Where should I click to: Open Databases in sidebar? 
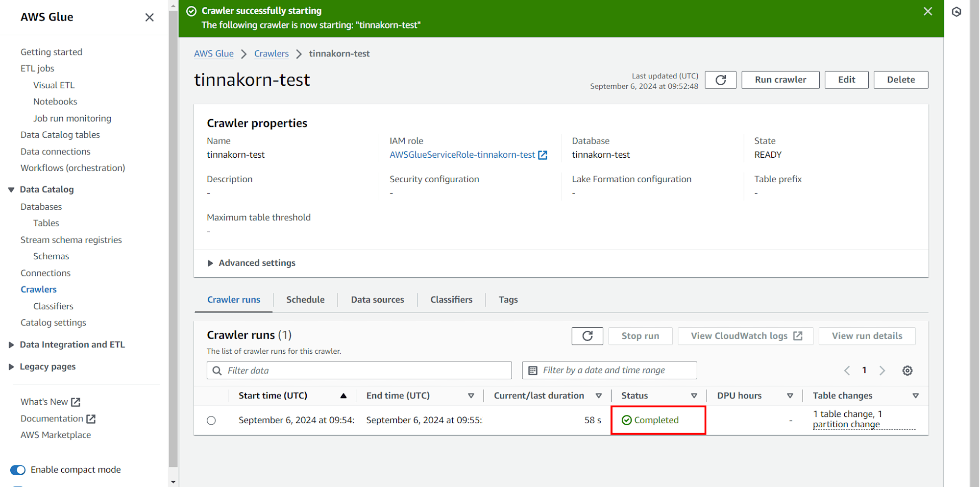[x=41, y=207]
